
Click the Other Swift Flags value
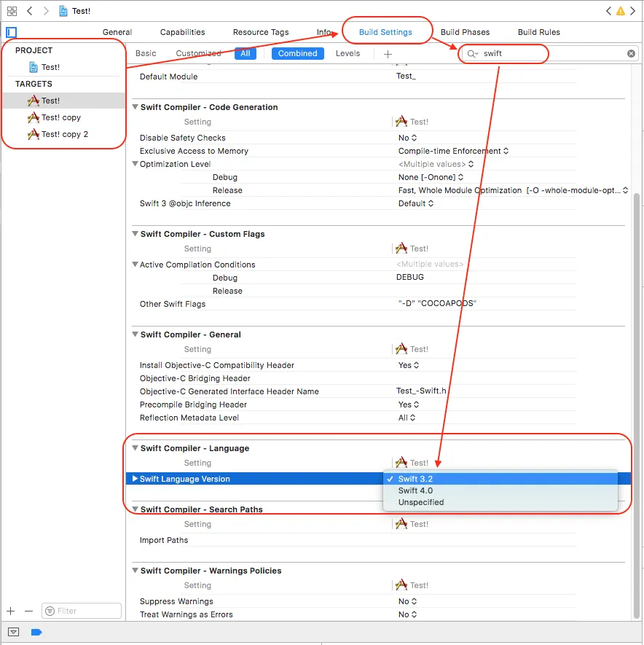436,304
